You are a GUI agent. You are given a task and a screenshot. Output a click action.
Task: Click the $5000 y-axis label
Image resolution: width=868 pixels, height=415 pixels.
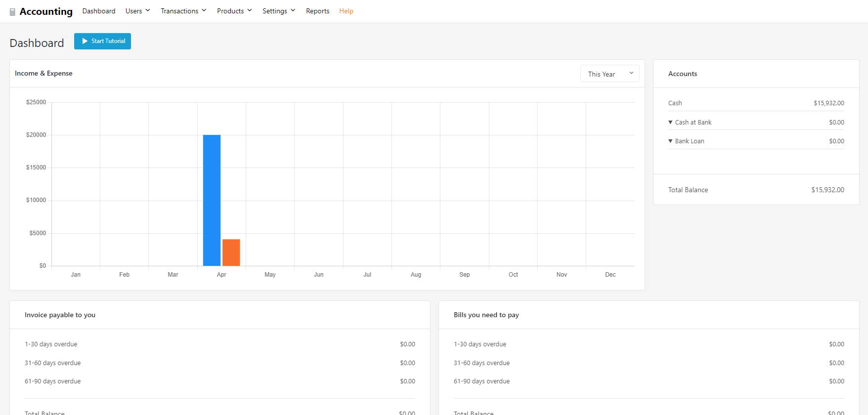click(x=38, y=233)
